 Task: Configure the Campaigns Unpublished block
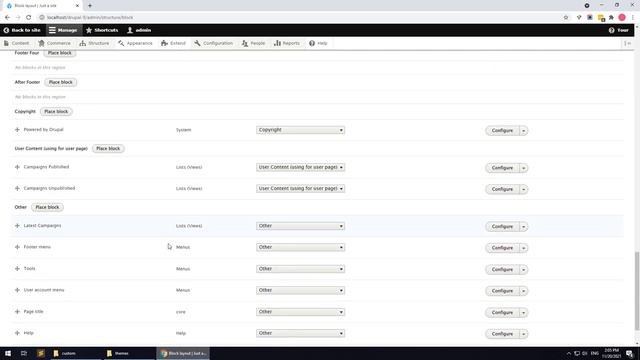coord(502,189)
